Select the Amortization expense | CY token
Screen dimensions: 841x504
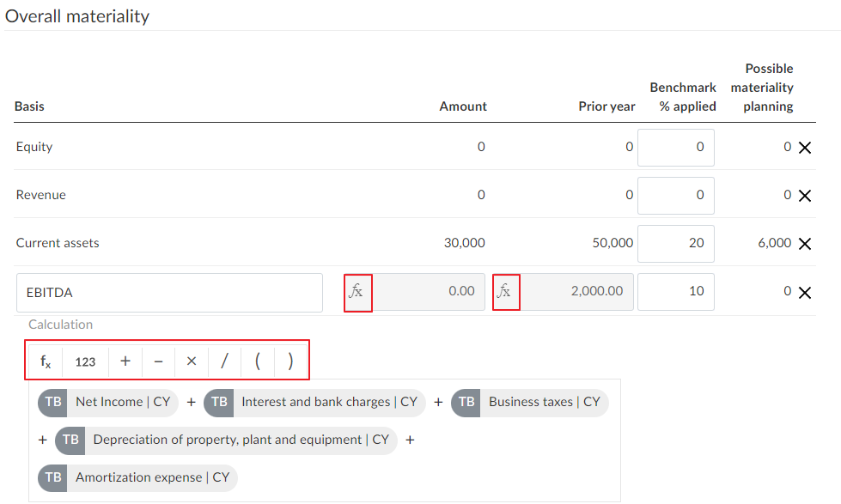137,477
